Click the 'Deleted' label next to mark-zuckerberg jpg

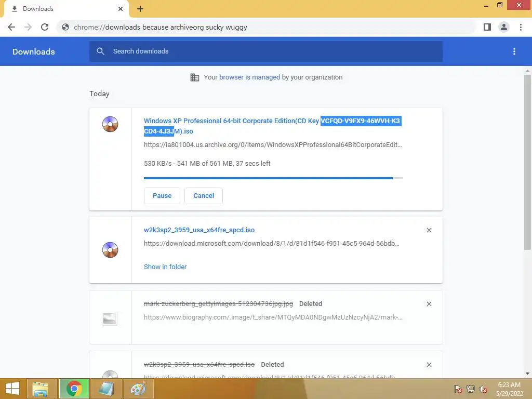(x=311, y=304)
